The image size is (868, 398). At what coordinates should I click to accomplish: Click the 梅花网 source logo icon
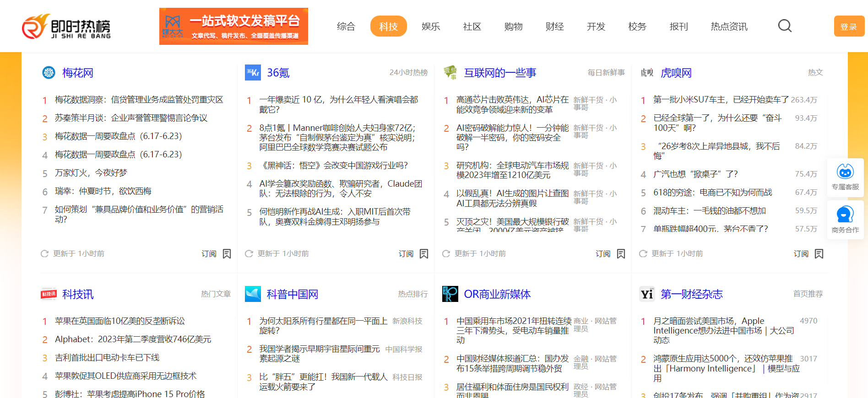coord(49,72)
